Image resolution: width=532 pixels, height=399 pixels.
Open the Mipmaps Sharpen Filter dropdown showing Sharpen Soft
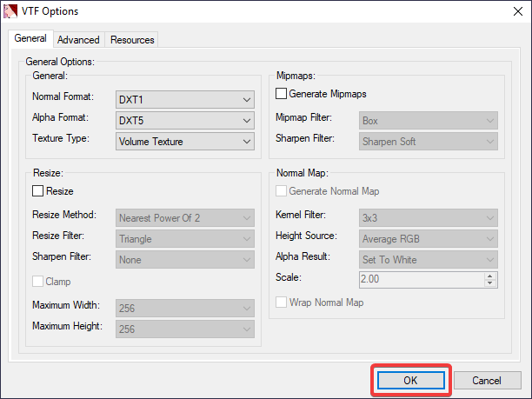click(x=429, y=142)
